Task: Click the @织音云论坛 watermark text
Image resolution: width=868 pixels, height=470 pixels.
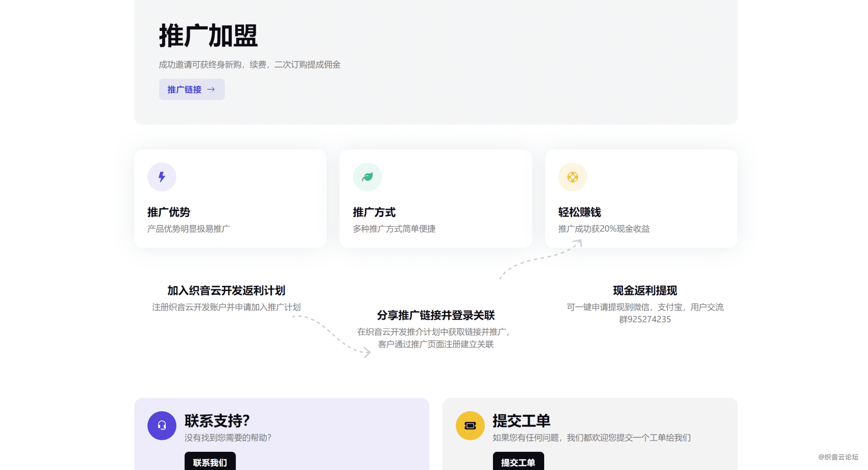Action: coord(838,457)
